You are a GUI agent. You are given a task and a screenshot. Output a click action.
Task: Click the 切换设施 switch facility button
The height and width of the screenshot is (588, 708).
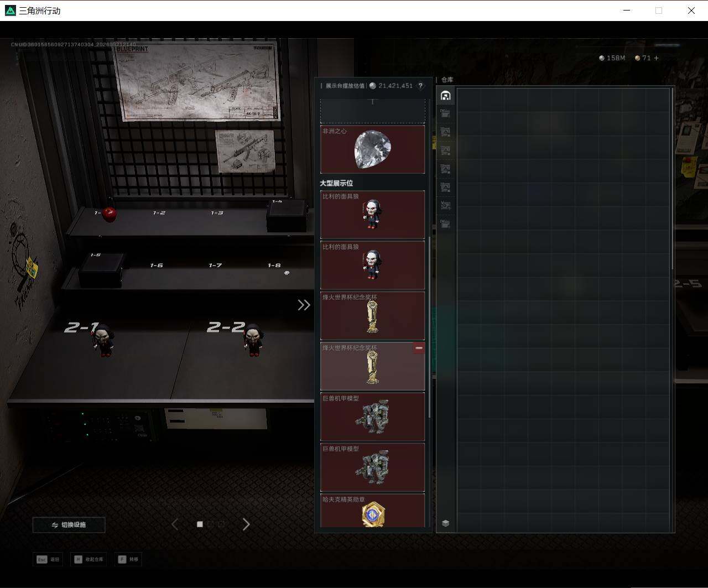tap(69, 525)
